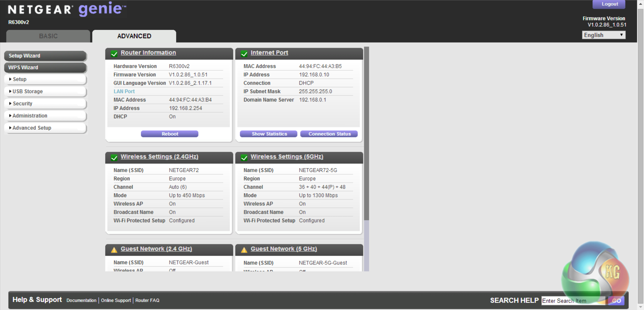644x310 pixels.
Task: Expand the Administration section
Action: click(46, 116)
